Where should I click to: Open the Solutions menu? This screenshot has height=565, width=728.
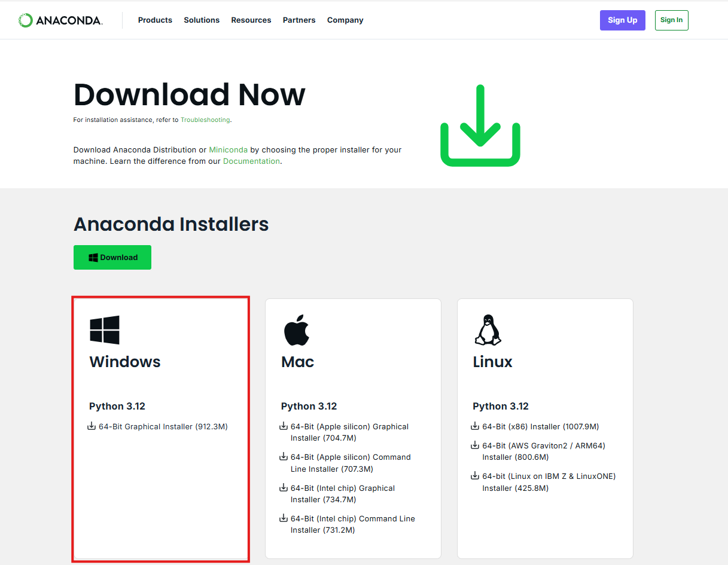(202, 20)
